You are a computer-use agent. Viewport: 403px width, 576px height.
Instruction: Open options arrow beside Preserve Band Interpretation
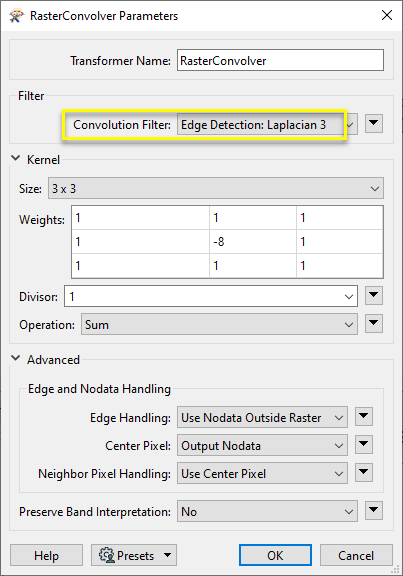pos(374,510)
